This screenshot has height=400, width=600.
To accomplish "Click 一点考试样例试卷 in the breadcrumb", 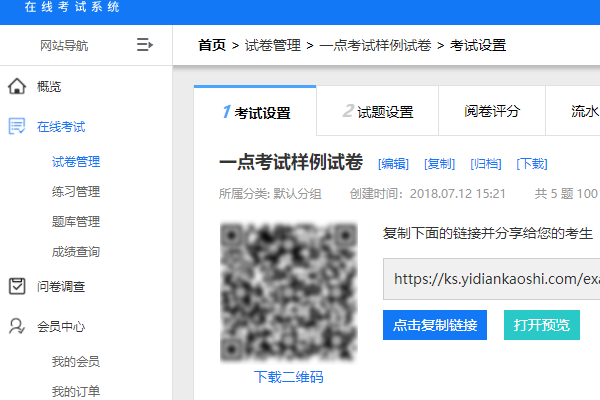I will click(x=375, y=45).
